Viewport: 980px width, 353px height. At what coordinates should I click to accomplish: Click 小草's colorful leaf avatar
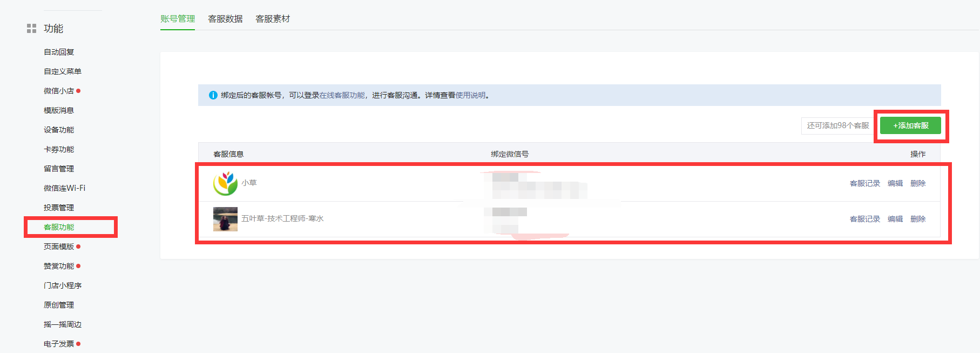click(x=225, y=183)
